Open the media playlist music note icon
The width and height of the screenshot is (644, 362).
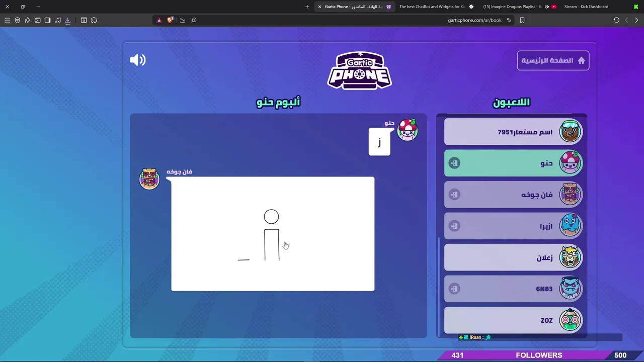click(x=57, y=20)
